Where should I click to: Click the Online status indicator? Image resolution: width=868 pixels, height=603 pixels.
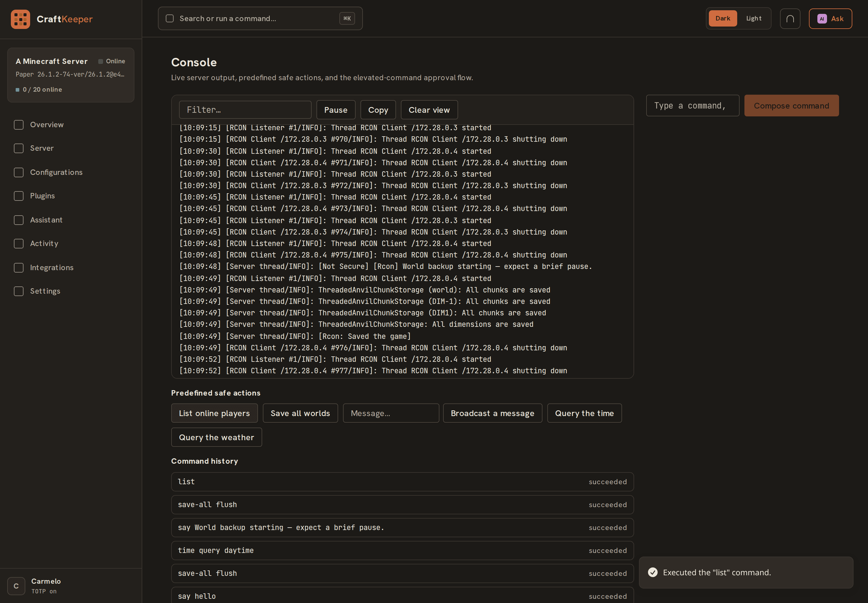point(112,61)
